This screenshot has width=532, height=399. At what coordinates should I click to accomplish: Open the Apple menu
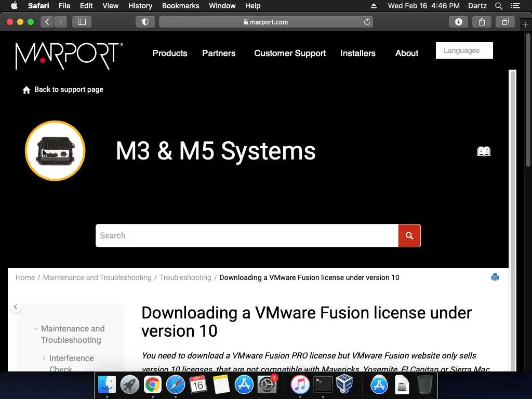tap(14, 6)
